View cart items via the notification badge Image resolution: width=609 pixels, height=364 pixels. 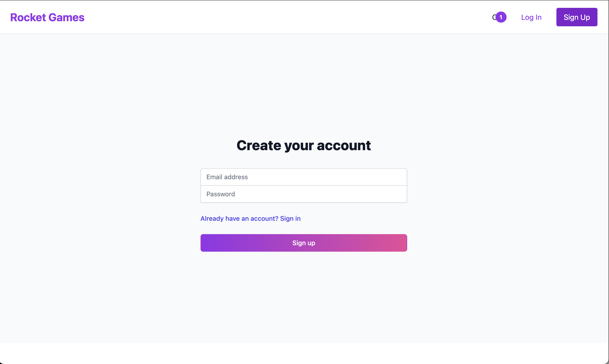pos(501,17)
